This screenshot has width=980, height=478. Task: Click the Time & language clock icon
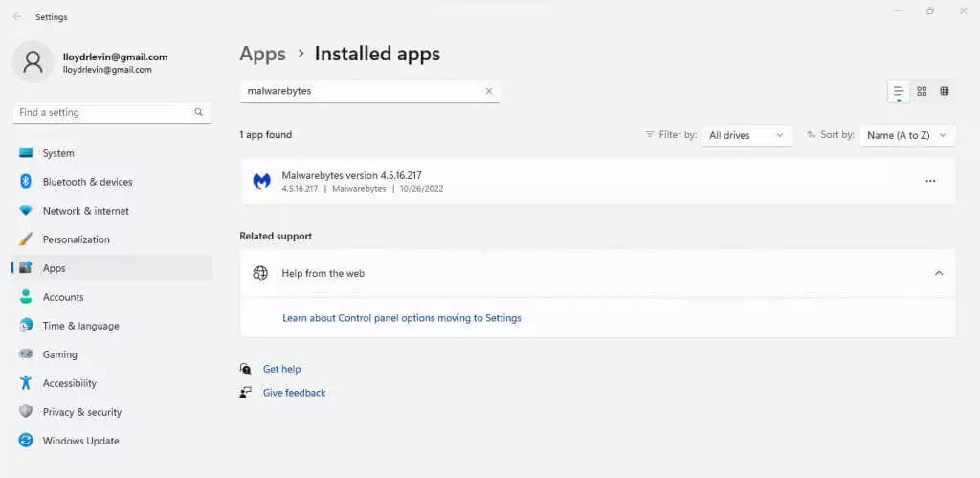[x=26, y=326]
